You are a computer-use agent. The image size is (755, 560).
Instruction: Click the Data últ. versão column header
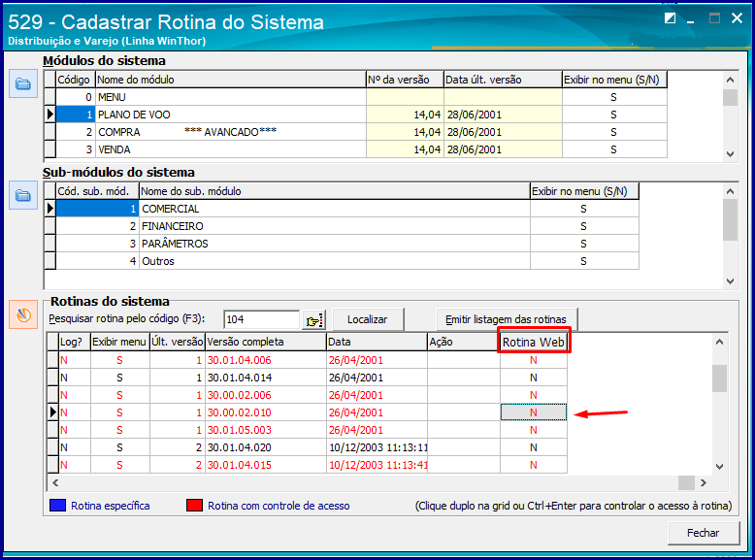point(503,80)
